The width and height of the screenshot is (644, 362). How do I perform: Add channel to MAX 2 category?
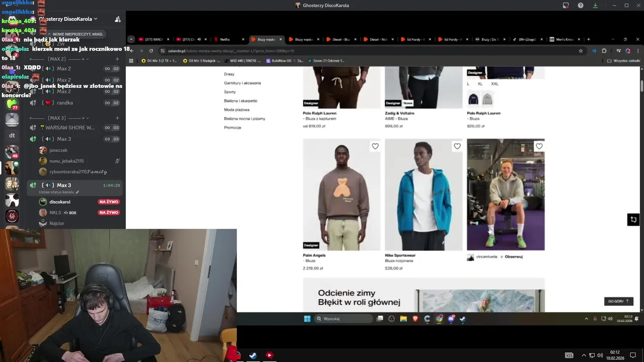click(x=117, y=59)
